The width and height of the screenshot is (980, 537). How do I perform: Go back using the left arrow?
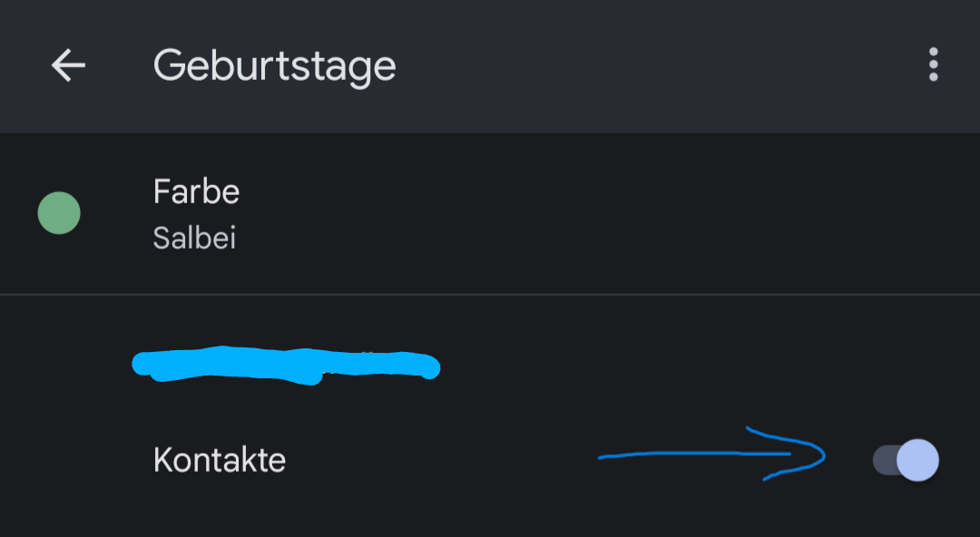(68, 65)
